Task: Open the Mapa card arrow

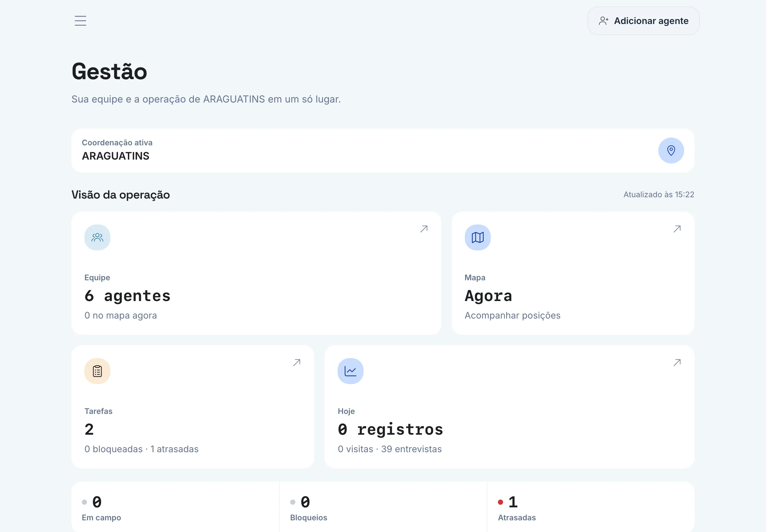Action: pos(677,229)
